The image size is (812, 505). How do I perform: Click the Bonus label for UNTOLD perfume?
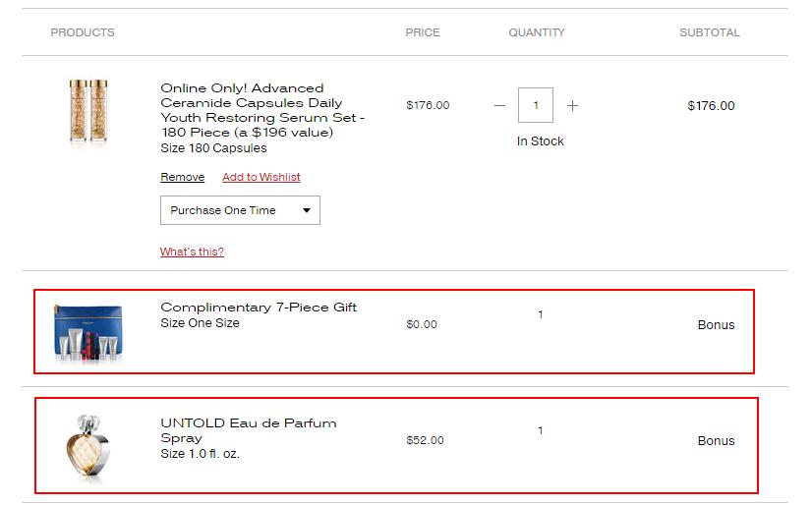(x=717, y=441)
